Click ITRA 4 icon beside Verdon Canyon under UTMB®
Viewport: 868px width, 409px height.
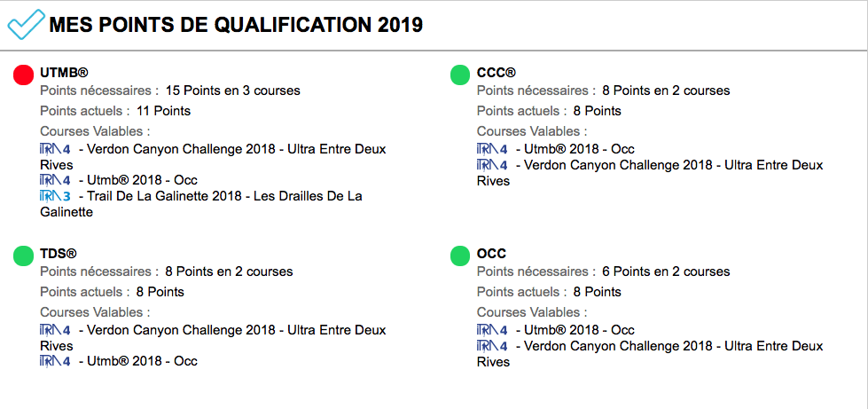[55, 149]
